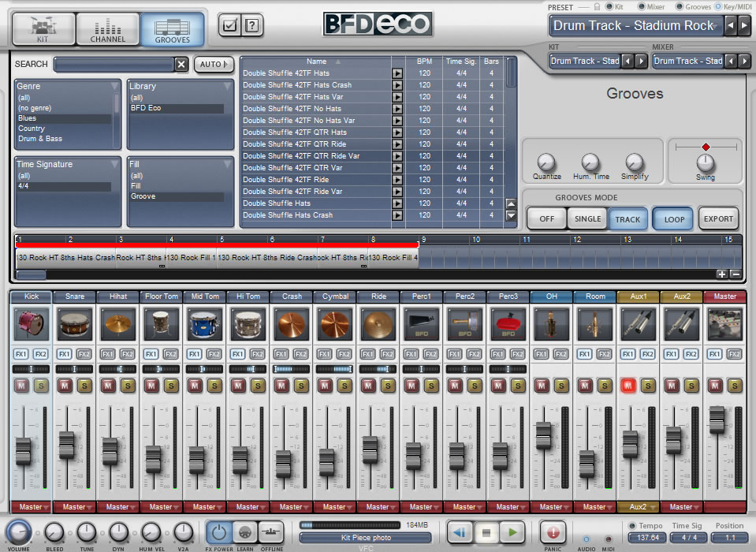Image resolution: width=756 pixels, height=552 pixels.
Task: Select the Mixer preset radio option
Action: pyautogui.click(x=641, y=7)
